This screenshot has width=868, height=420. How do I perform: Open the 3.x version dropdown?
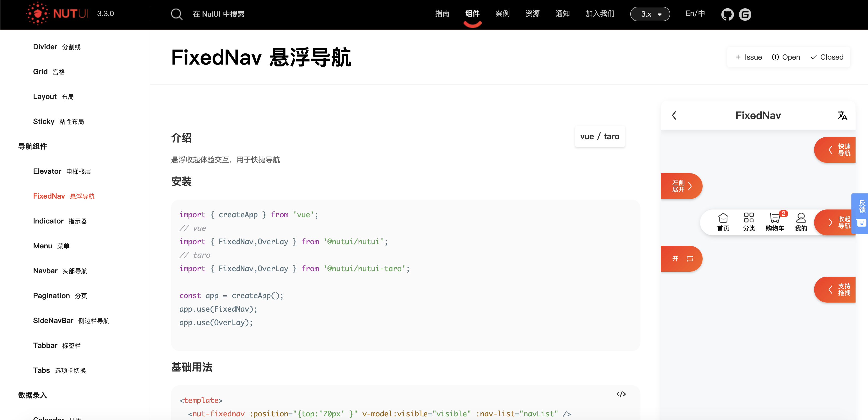pos(650,14)
